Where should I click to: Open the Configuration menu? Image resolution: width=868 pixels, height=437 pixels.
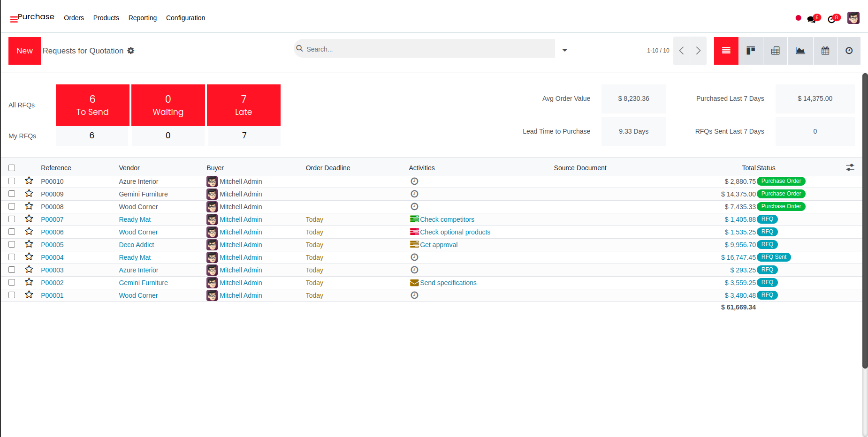(x=185, y=18)
